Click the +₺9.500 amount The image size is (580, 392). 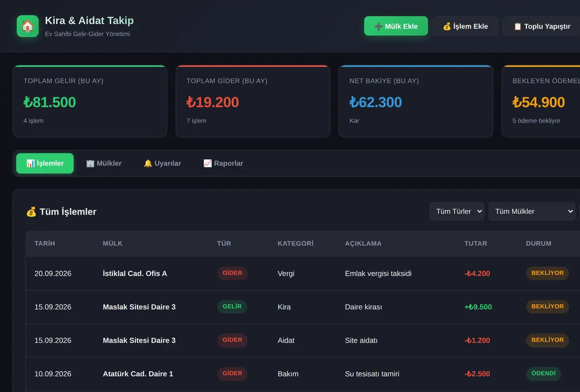(478, 307)
